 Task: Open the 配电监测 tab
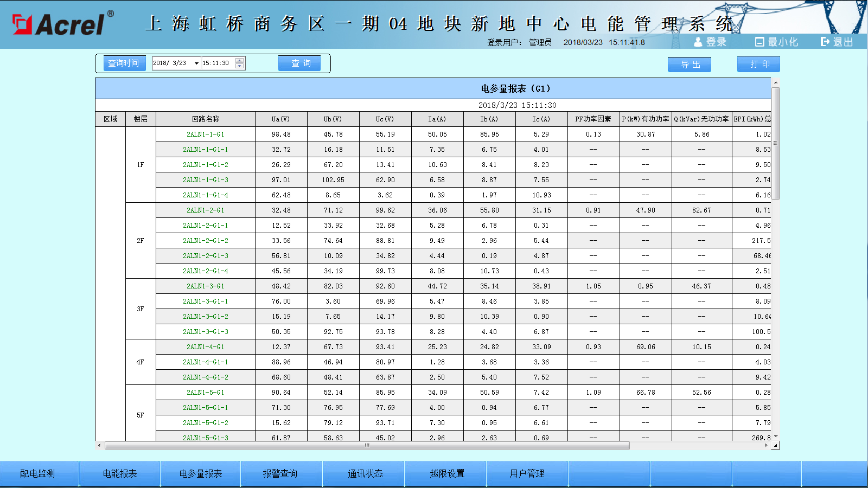37,473
